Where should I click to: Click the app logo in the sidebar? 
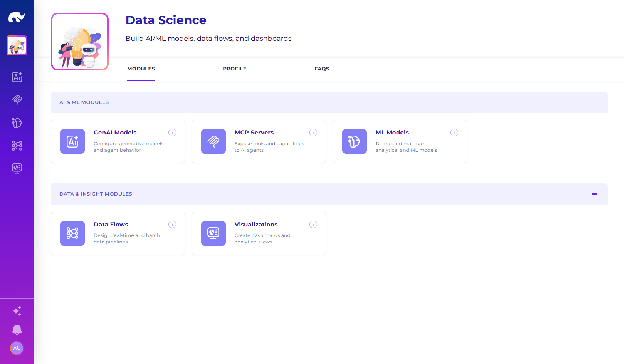coord(17,17)
